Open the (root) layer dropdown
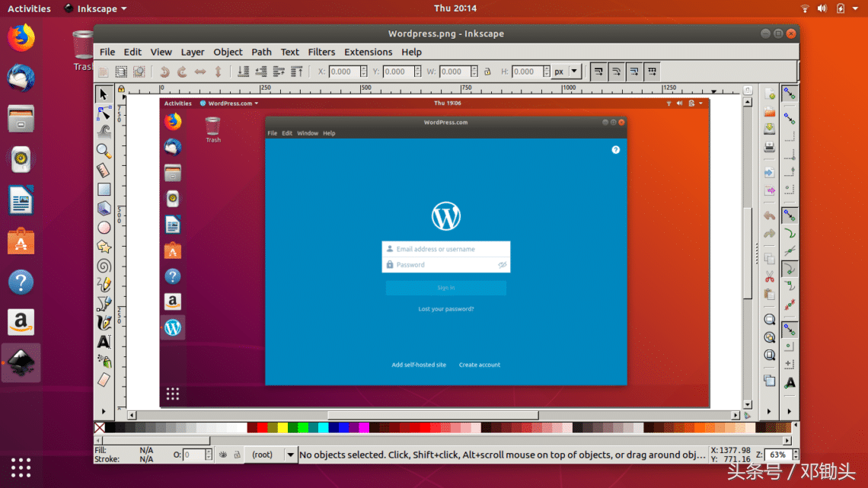Image resolution: width=868 pixels, height=488 pixels. (x=271, y=455)
